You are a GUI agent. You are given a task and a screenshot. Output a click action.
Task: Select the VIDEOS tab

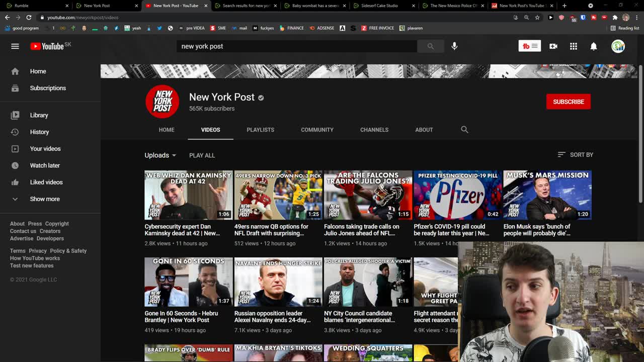click(x=210, y=130)
